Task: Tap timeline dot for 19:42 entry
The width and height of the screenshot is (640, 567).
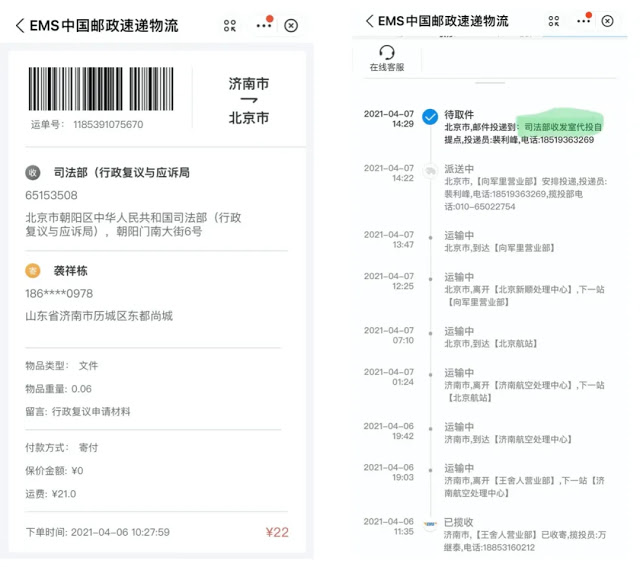Action: click(430, 429)
